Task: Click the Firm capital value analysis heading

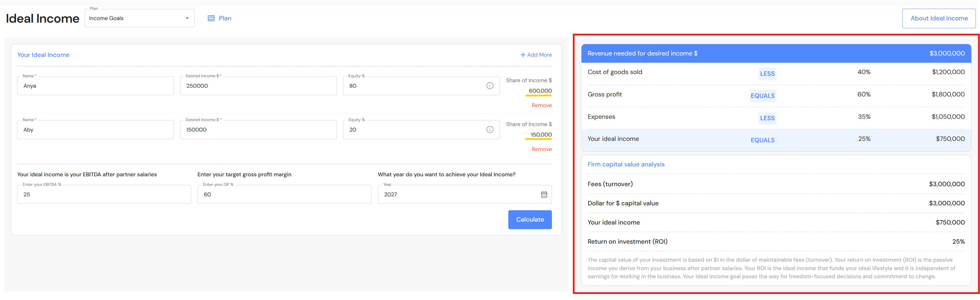Action: click(x=625, y=164)
